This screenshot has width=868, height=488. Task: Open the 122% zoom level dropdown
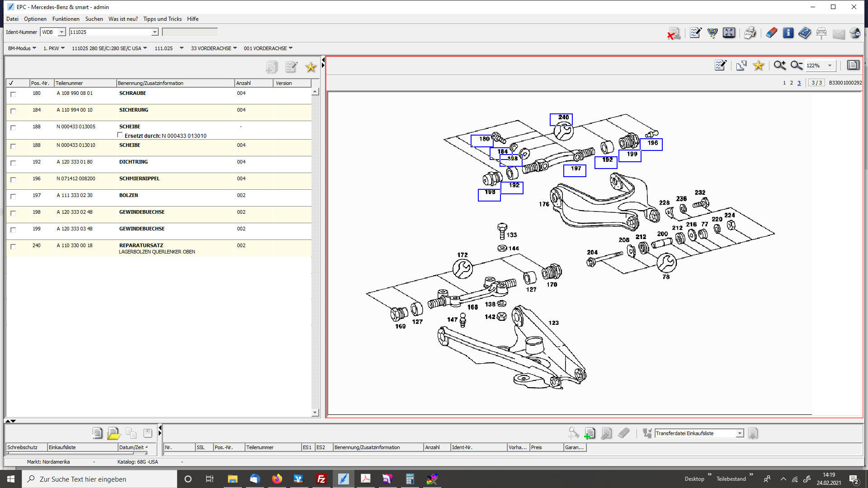(x=830, y=66)
